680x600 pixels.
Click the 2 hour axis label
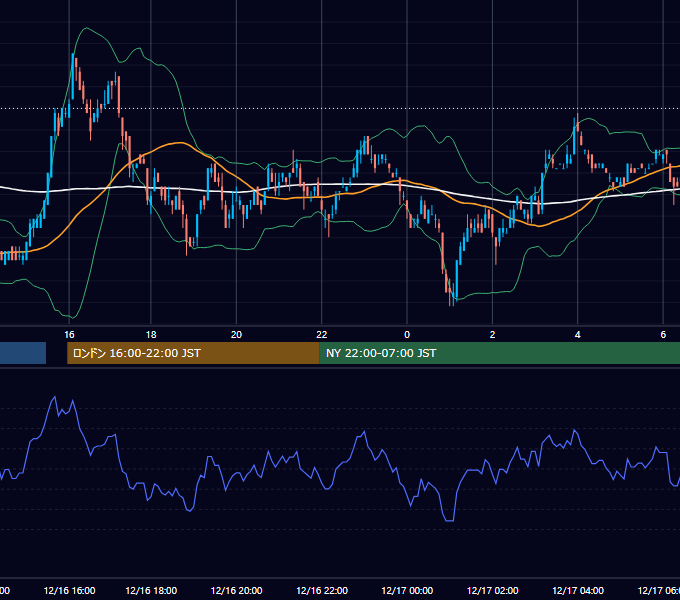coord(492,335)
